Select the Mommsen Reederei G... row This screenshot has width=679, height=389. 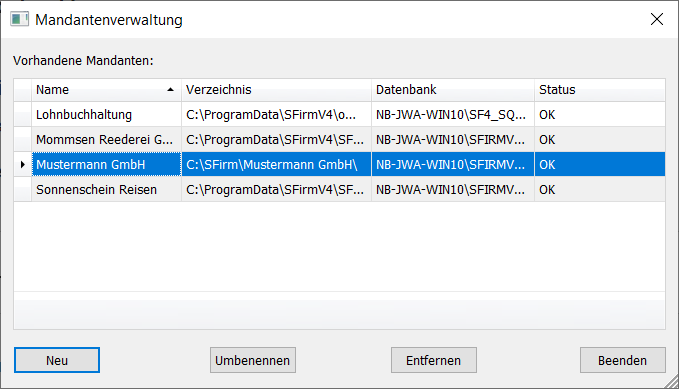[340, 139]
